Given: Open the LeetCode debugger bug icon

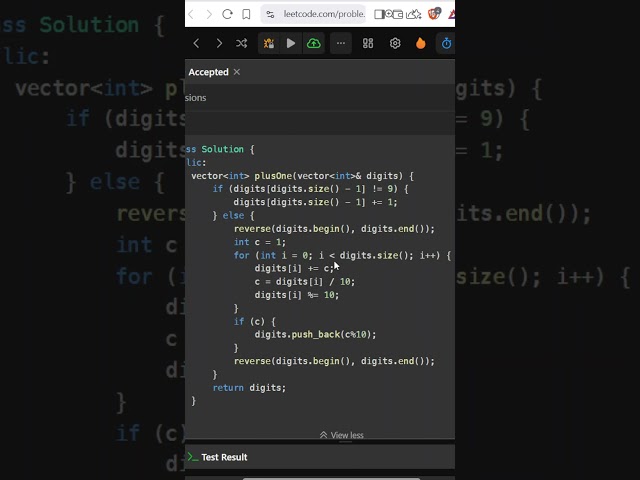Looking at the screenshot, I should click(x=269, y=43).
